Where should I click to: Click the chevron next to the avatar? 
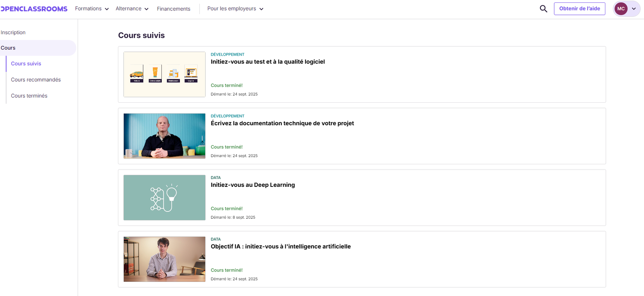click(634, 9)
